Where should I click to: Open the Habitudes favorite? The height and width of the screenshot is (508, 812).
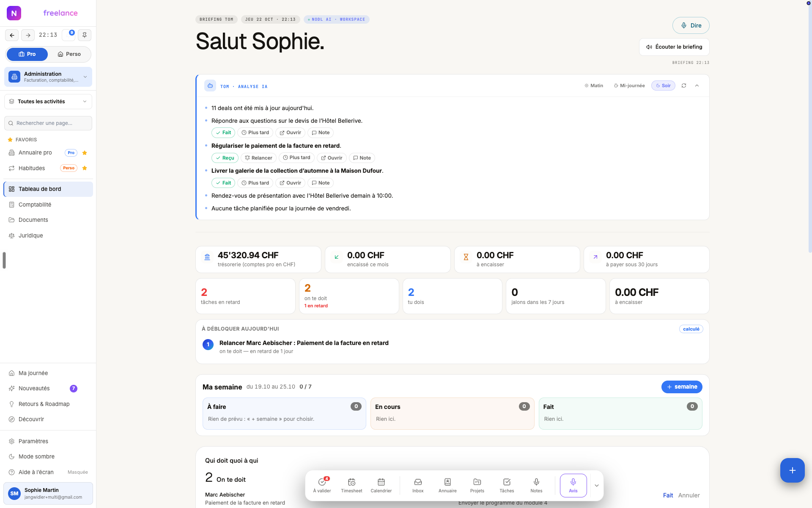32,168
